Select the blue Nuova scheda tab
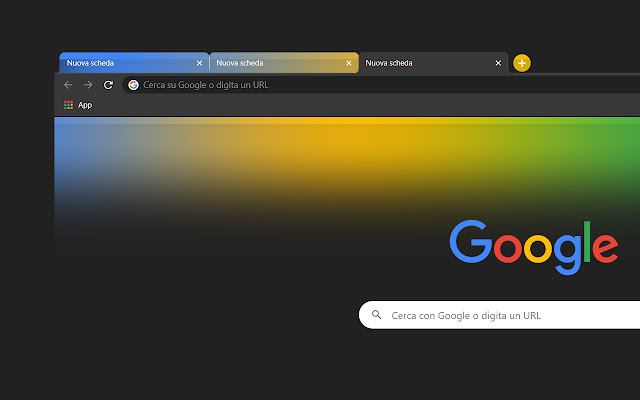 [x=134, y=63]
